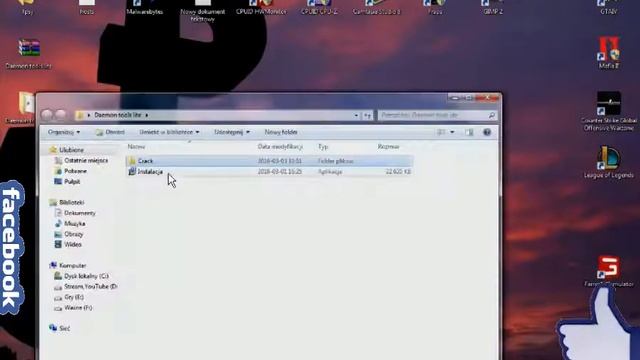Sort by the Typ column header
Viewport: 640px width, 360px height.
coord(323,147)
